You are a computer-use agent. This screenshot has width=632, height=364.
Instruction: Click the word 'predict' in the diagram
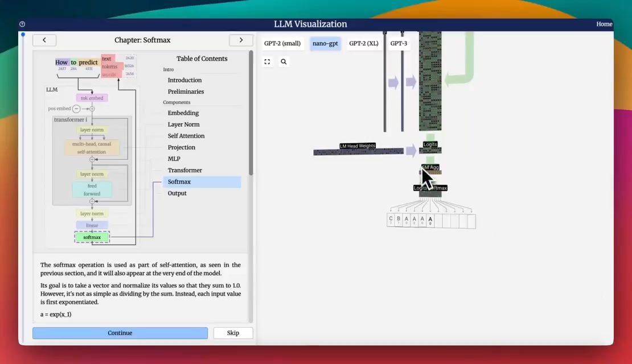click(88, 63)
